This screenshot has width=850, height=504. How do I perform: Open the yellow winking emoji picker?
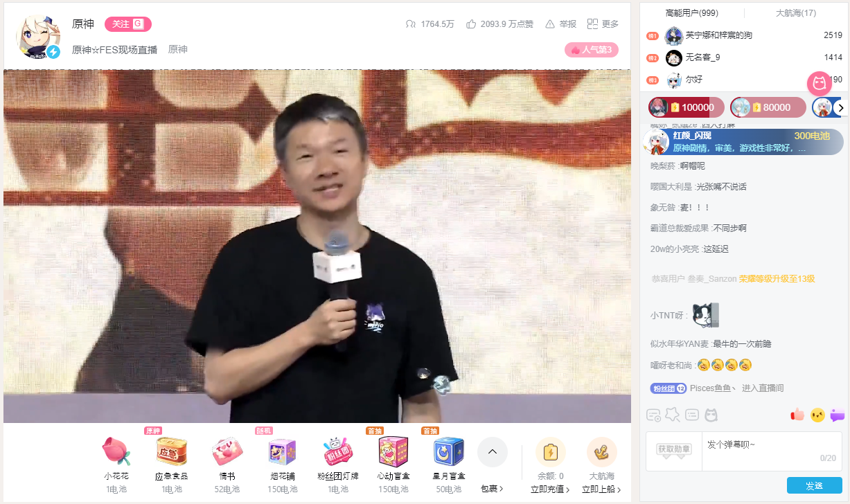click(x=817, y=415)
